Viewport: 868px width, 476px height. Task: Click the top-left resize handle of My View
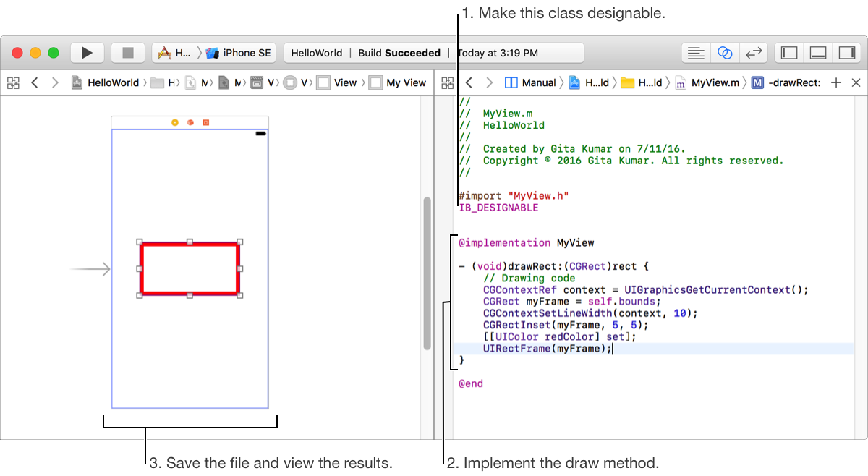(x=140, y=242)
